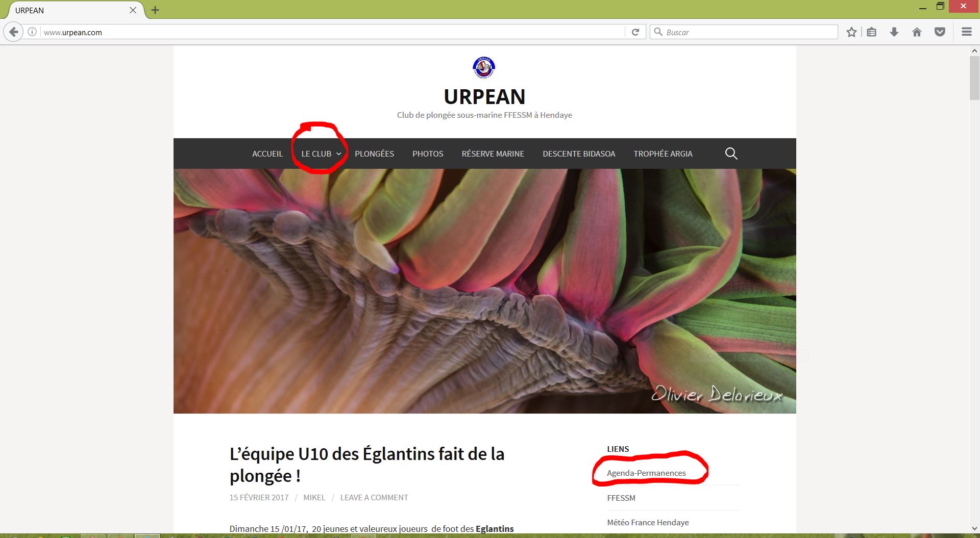Expand the LE CLUB dropdown menu

pyautogui.click(x=321, y=153)
